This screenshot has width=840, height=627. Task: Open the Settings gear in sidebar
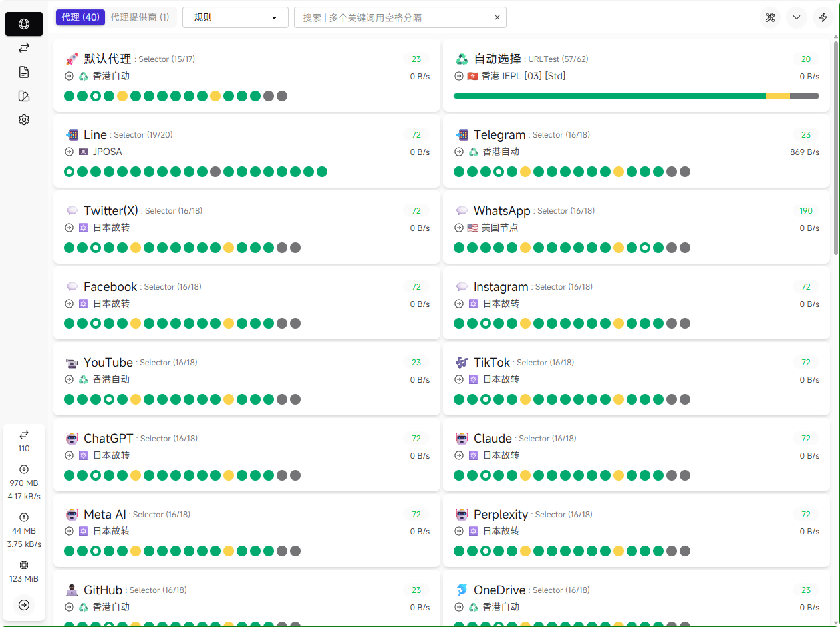pyautogui.click(x=24, y=120)
